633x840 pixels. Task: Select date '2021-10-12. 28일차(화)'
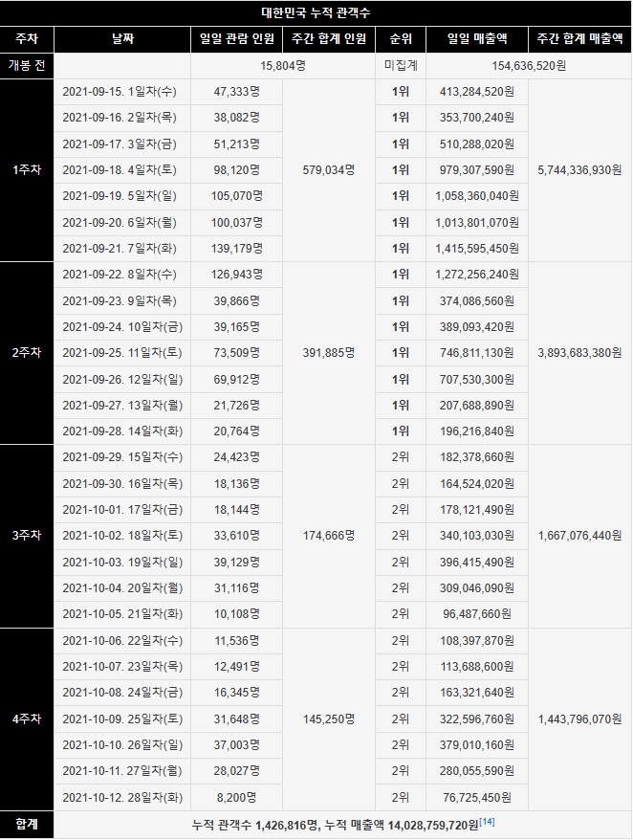[122, 798]
